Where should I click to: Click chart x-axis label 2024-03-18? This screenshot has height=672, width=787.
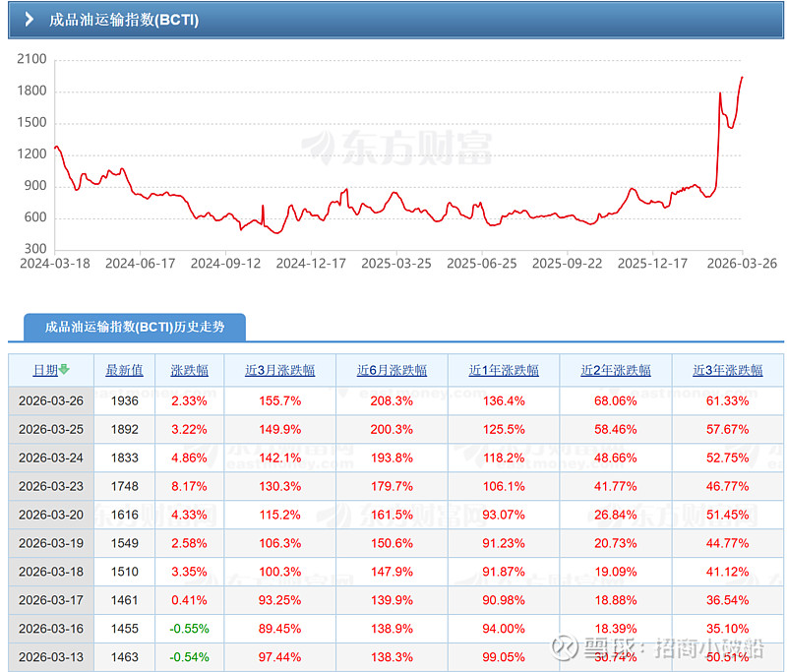(x=55, y=264)
